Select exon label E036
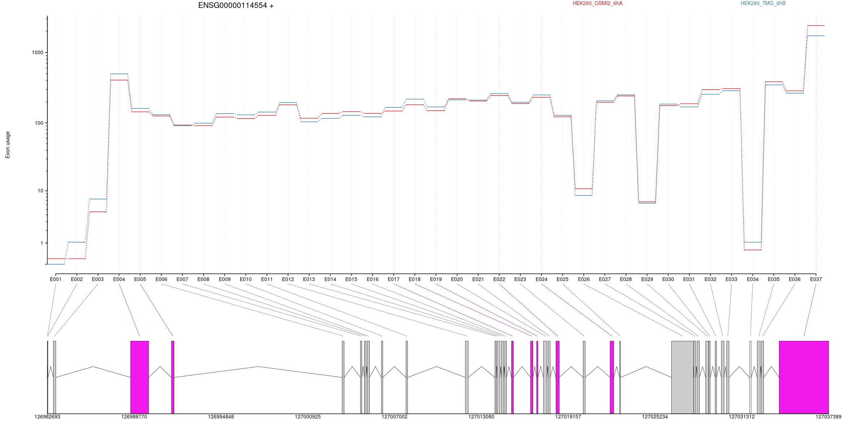Image resolution: width=868 pixels, height=434 pixels. click(x=795, y=279)
